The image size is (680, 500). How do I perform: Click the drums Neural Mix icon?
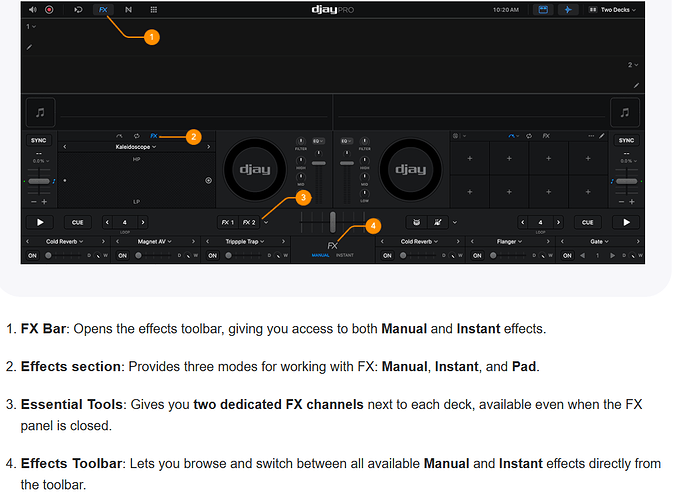point(417,222)
